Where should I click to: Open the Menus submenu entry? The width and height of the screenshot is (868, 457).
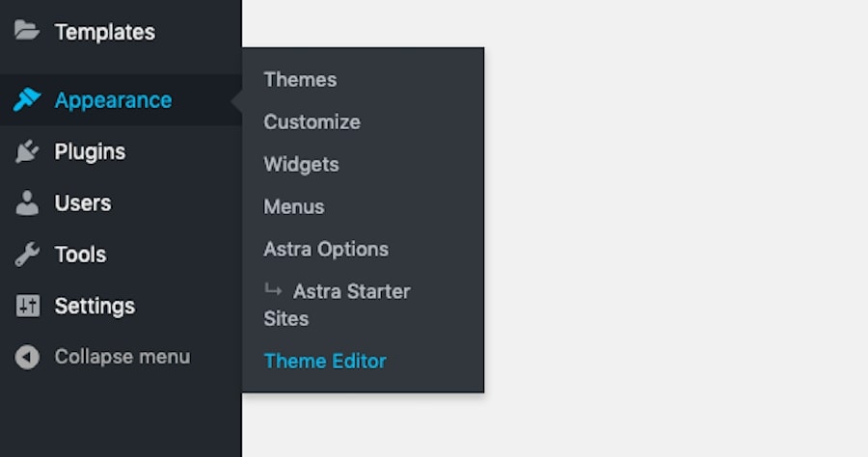coord(294,206)
